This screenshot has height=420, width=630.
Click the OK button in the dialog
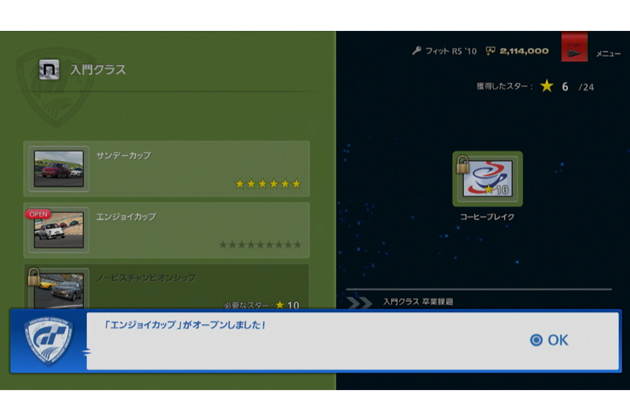[x=549, y=340]
